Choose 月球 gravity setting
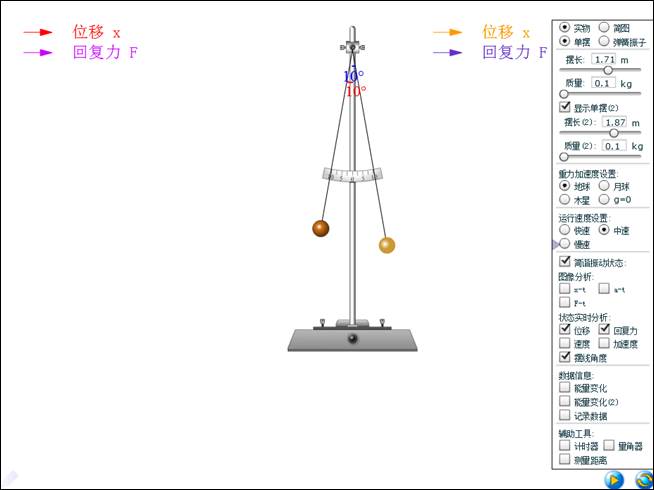The width and height of the screenshot is (654, 490). (603, 186)
